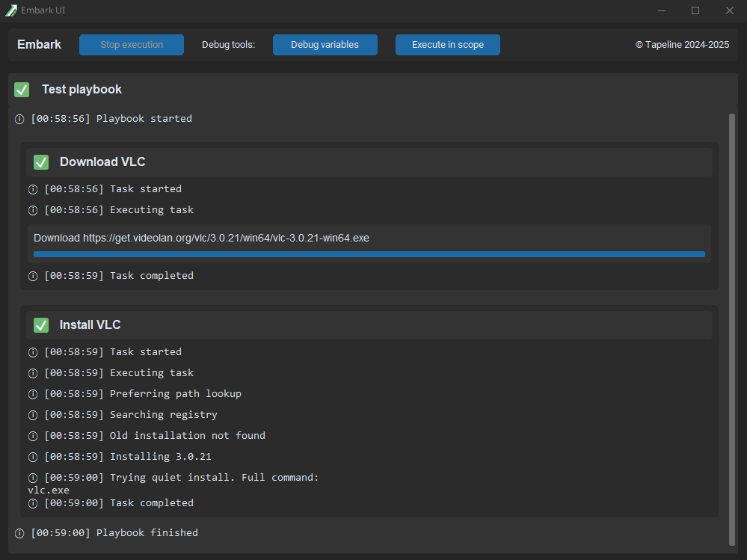Click the green check beside Install VLC
Screen dimensions: 747x560
coord(41,325)
